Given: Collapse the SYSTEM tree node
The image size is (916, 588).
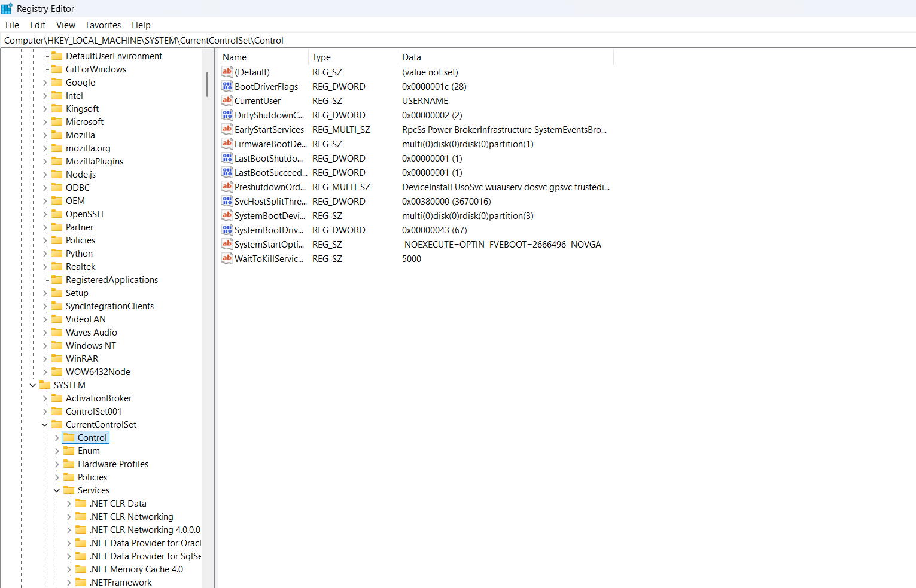Looking at the screenshot, I should [x=33, y=385].
